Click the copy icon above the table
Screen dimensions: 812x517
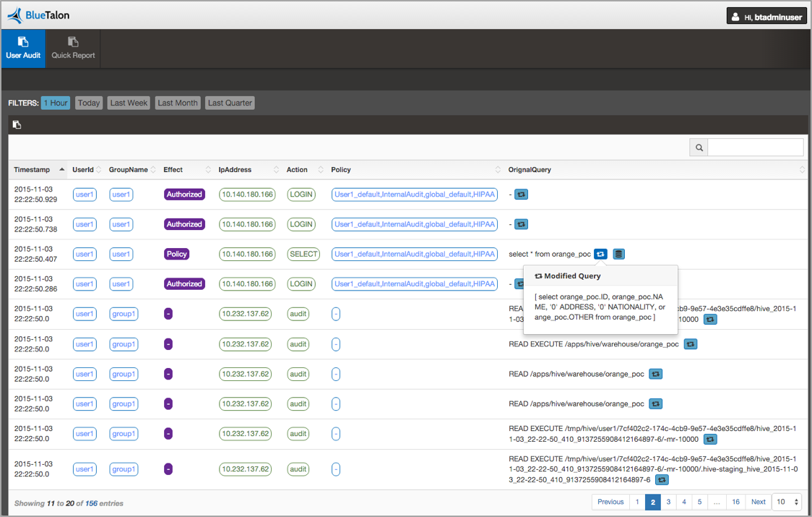tap(17, 125)
